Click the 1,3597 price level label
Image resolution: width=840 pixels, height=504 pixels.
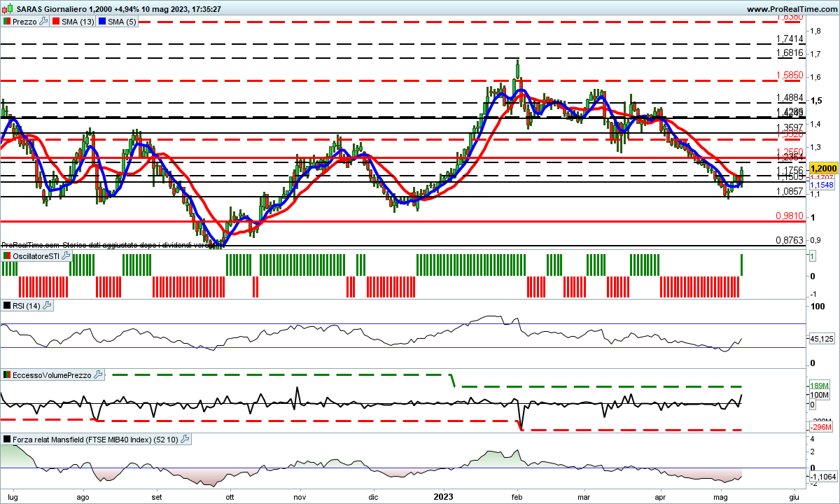point(789,127)
